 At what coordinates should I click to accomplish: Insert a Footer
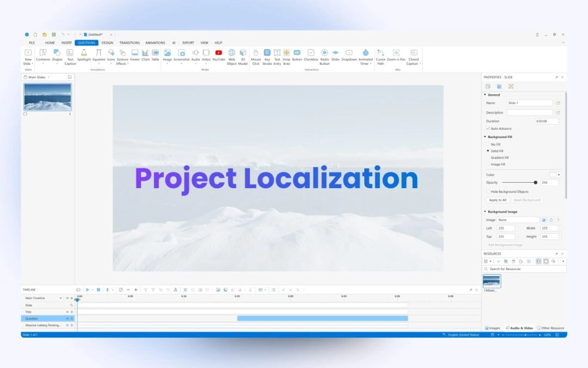[134, 55]
